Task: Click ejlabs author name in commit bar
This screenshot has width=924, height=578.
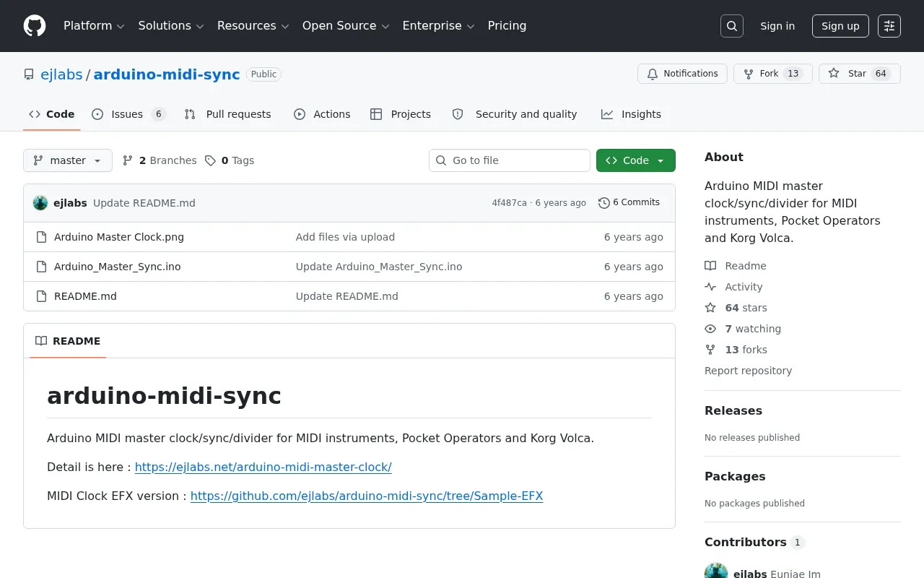Action: click(70, 203)
